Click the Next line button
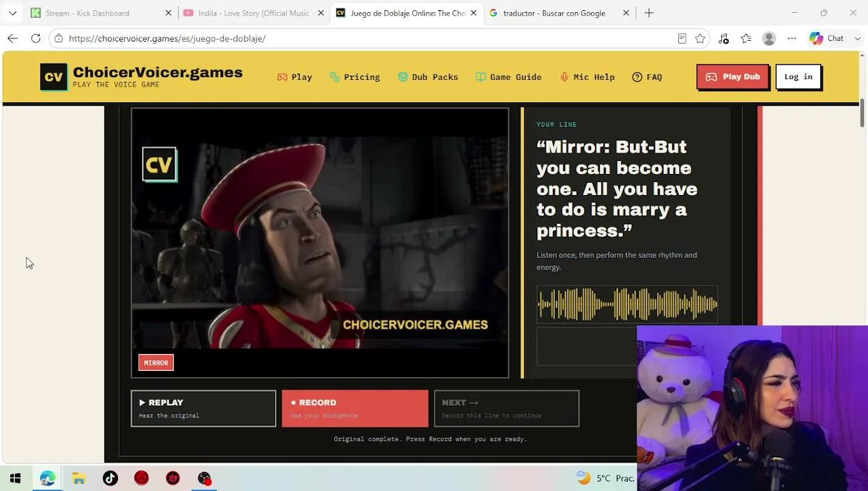Screen dimensions: 868x491 (506, 408)
